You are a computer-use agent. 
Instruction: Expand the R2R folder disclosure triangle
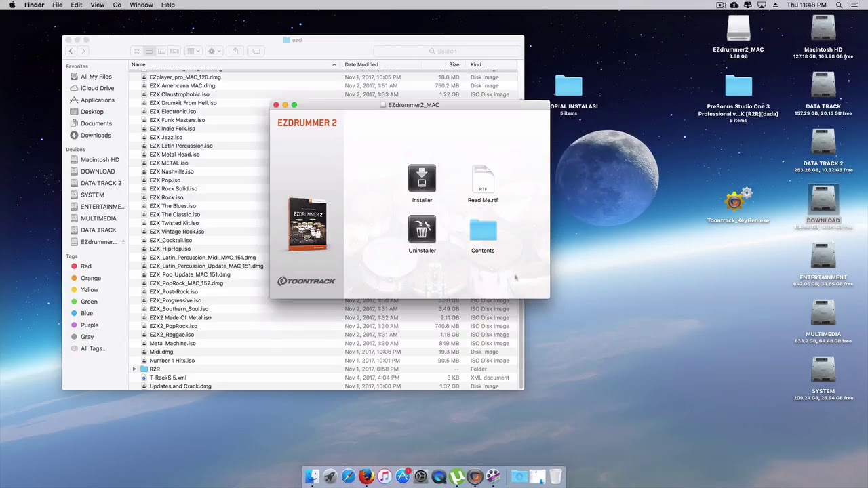134,369
